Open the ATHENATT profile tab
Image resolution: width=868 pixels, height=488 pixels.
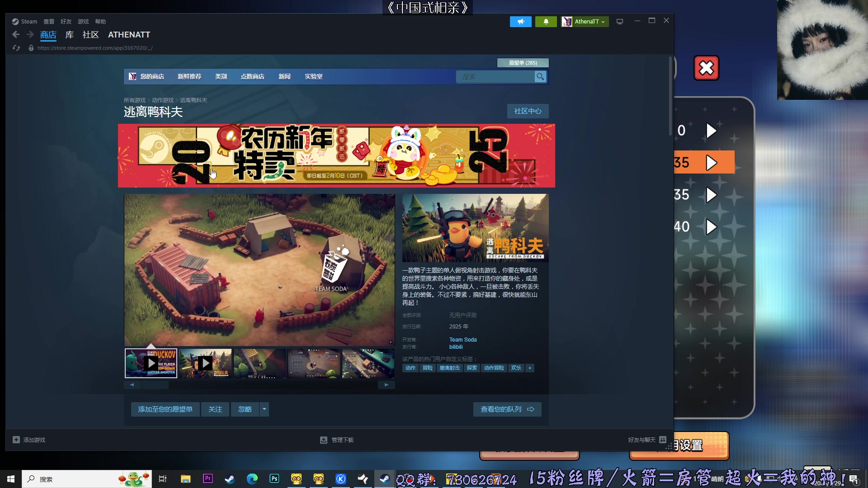[129, 35]
